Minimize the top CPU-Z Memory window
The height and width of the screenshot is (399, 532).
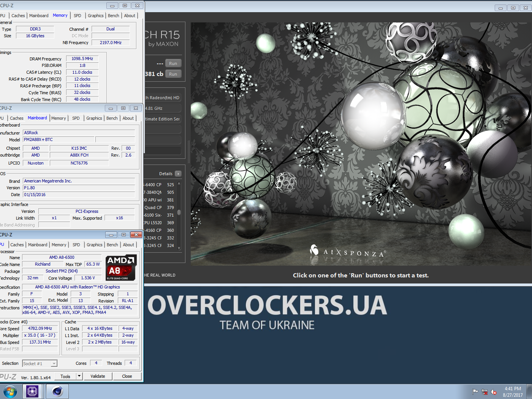point(112,6)
